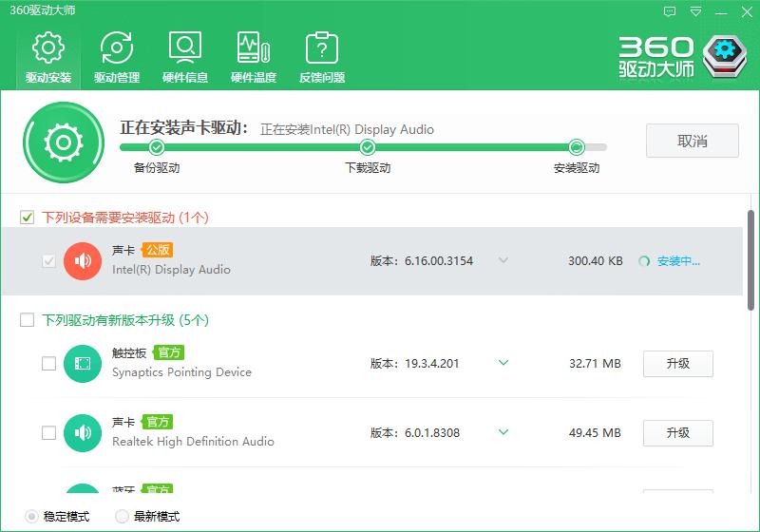Check the Realtek High Definition Audio checkbox
This screenshot has height=532, width=760.
(48, 432)
